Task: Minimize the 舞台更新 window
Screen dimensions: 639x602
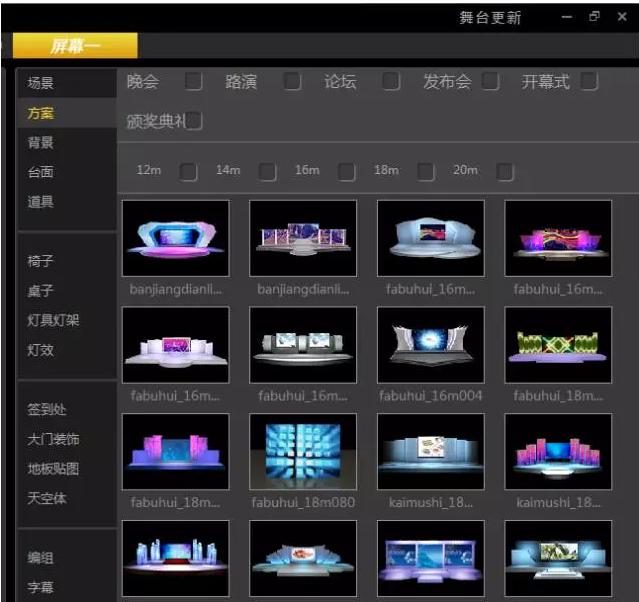Action: (567, 17)
